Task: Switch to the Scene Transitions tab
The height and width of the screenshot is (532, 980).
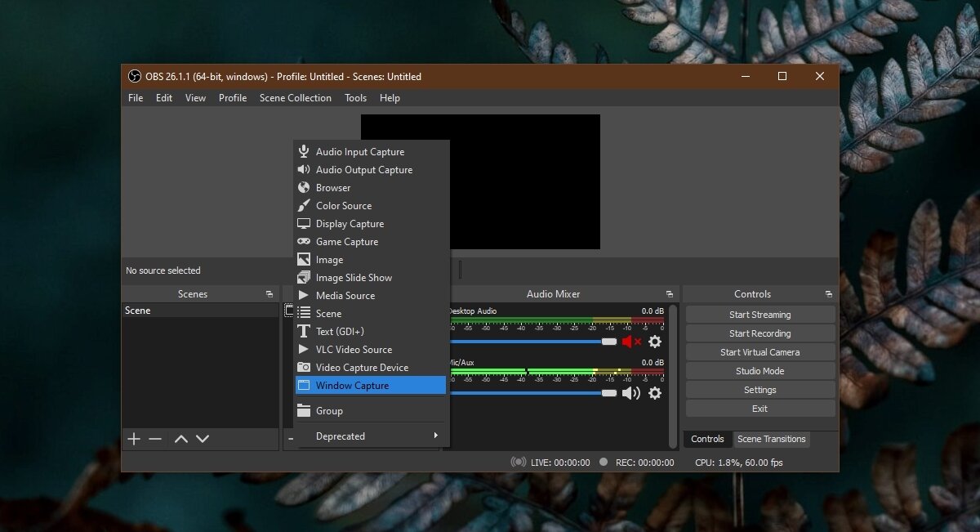Action: [x=771, y=439]
